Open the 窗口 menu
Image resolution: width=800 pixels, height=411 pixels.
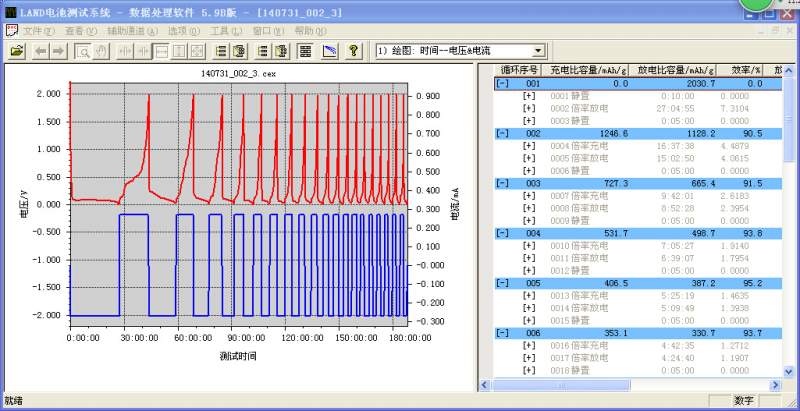[268, 31]
